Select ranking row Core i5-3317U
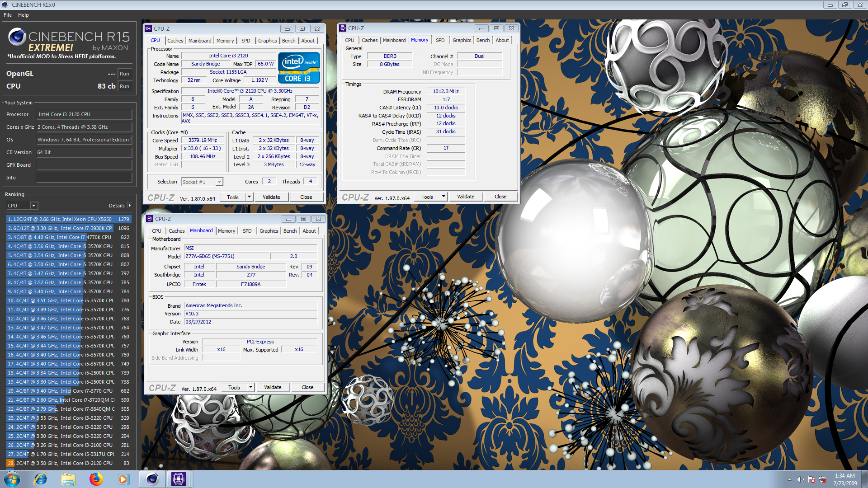The height and width of the screenshot is (488, 868). [69, 454]
